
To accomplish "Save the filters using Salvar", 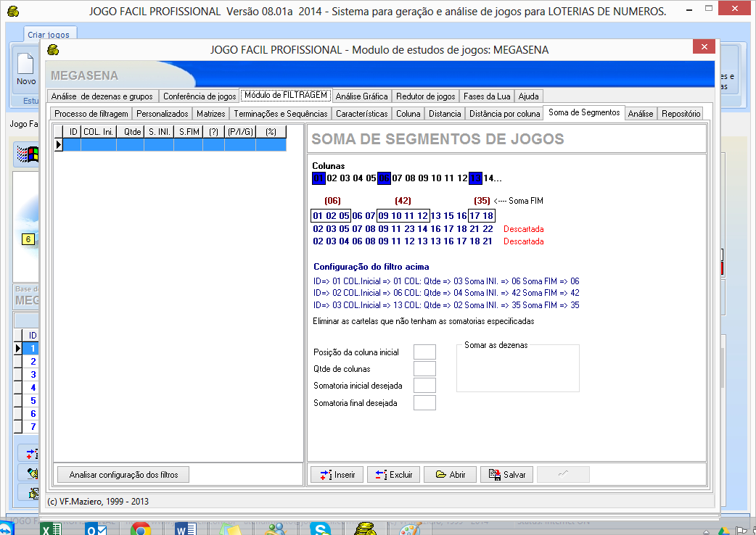I will pos(506,475).
